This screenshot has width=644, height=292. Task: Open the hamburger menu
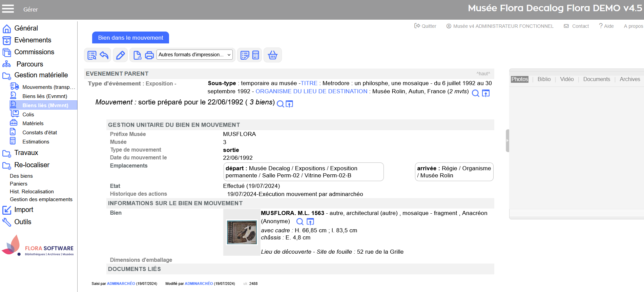click(x=8, y=9)
